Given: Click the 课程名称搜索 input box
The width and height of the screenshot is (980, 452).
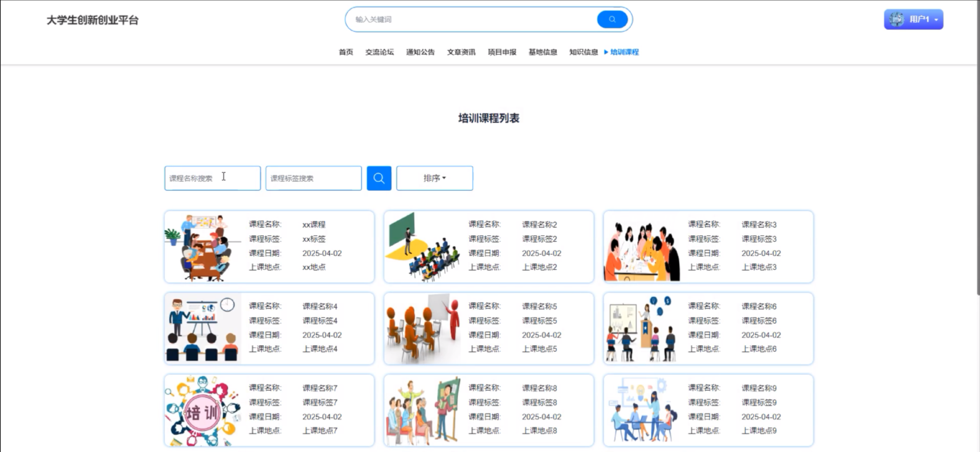Looking at the screenshot, I should (212, 178).
